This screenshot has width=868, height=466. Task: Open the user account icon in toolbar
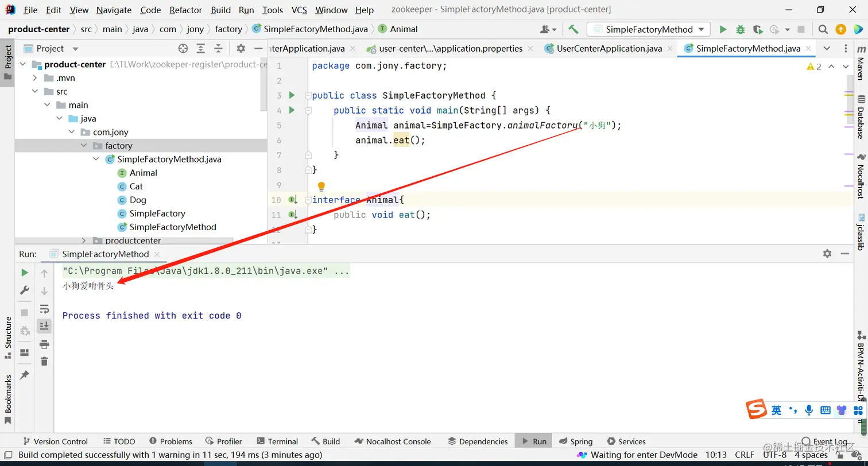548,29
